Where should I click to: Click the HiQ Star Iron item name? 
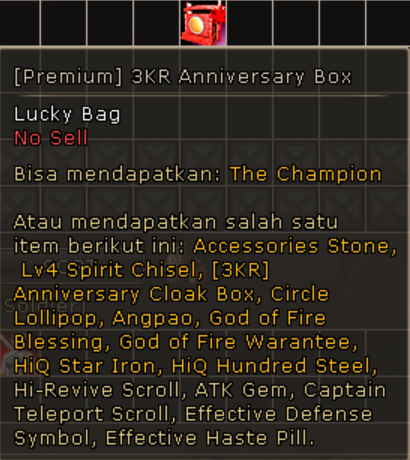coord(88,366)
